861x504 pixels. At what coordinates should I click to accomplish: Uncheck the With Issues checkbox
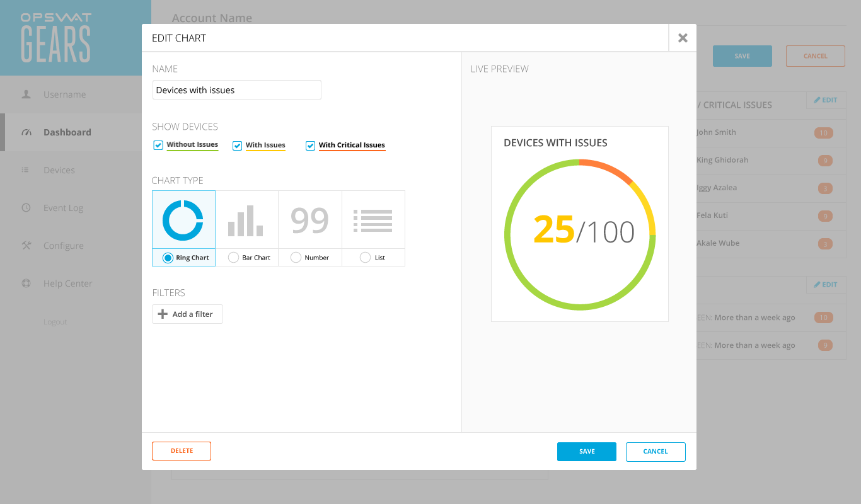pos(237,146)
